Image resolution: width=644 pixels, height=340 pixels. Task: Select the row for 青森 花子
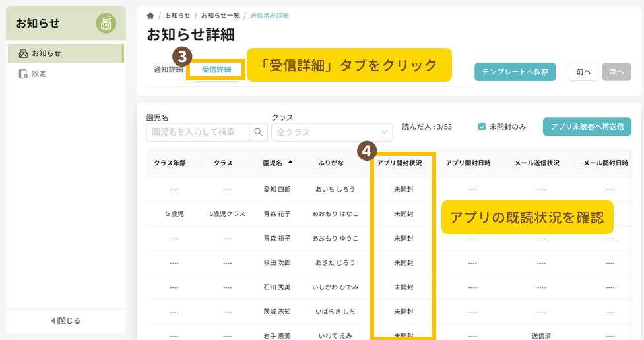[x=276, y=214]
